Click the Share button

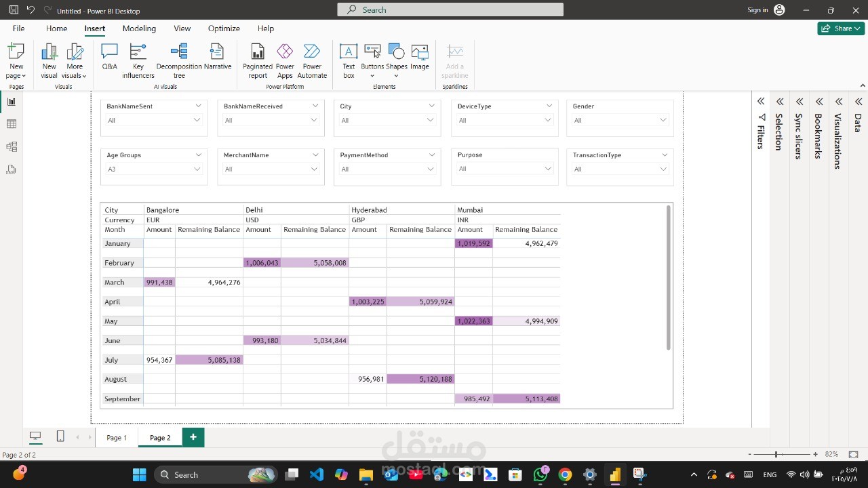tap(841, 28)
